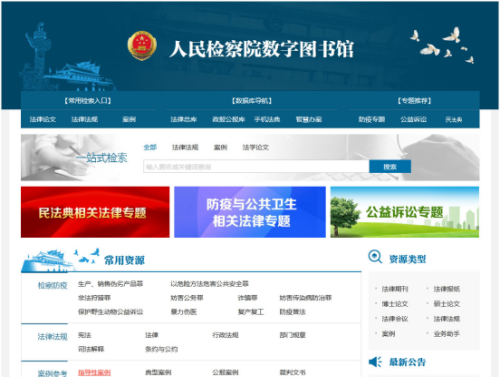The width and height of the screenshot is (500, 377).
Task: Click the blue 搜索 button
Action: point(390,166)
